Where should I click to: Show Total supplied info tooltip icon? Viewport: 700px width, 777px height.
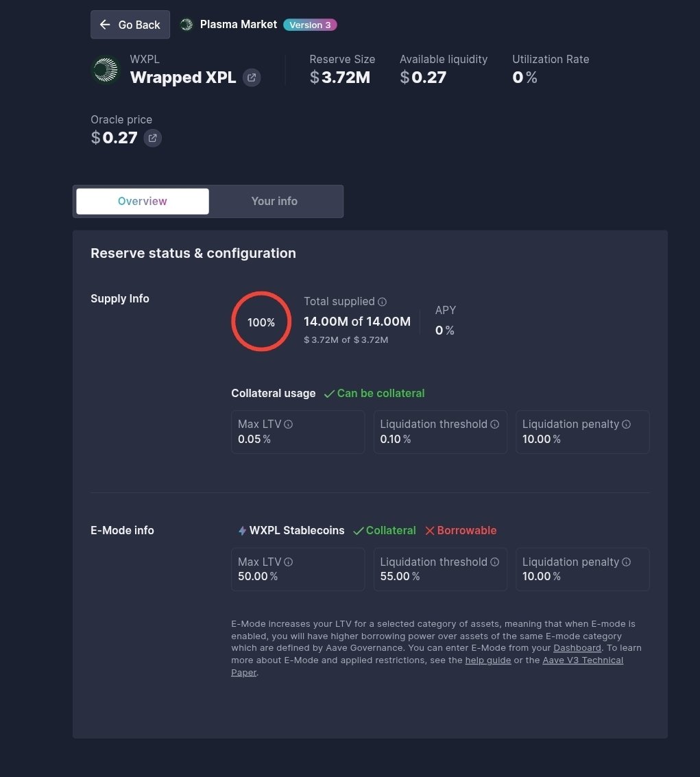(383, 302)
